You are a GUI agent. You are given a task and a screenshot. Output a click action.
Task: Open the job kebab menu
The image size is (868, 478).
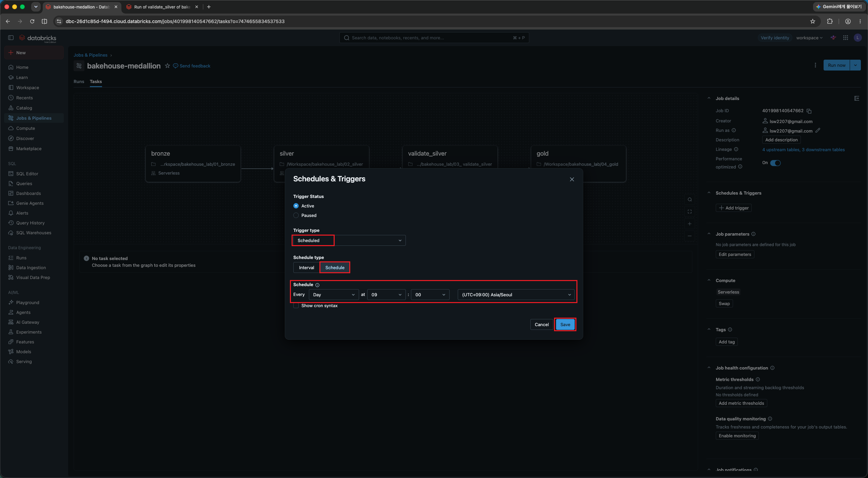click(815, 65)
